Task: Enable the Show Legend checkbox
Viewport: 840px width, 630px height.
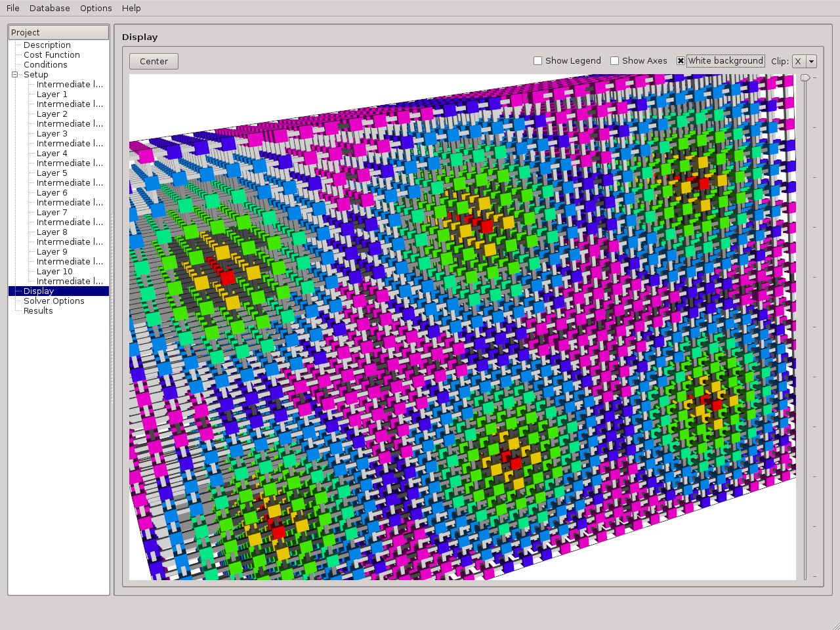Action: 537,60
